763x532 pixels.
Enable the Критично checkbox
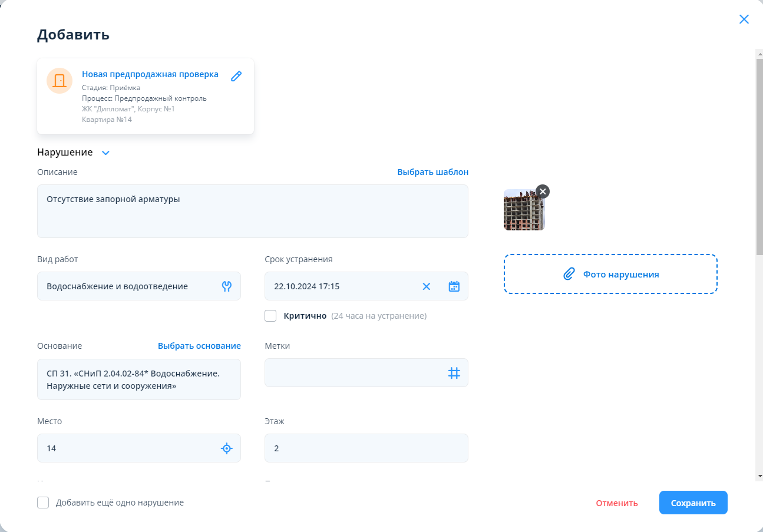[270, 316]
